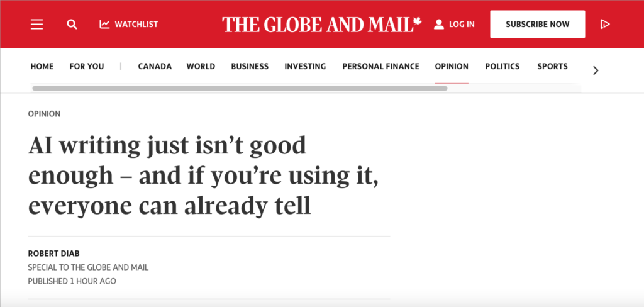Open the Personal Finance section
Viewport: 644px width, 307px height.
380,66
